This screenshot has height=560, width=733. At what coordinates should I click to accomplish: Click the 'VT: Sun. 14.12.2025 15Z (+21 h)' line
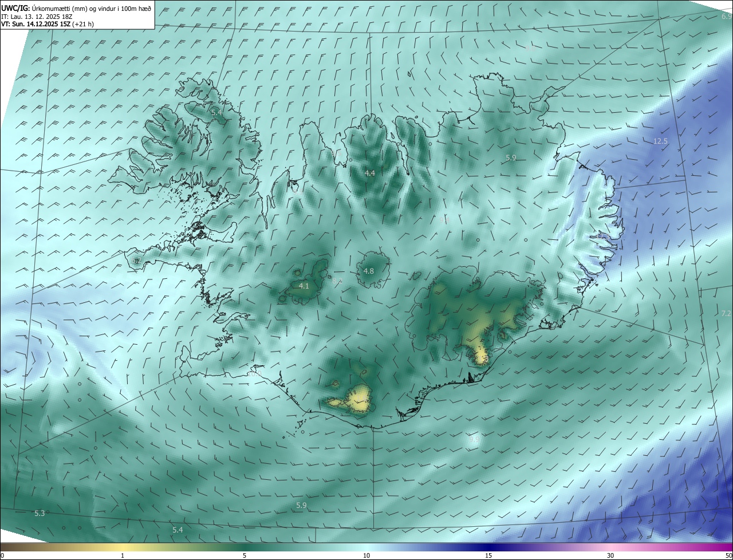48,24
